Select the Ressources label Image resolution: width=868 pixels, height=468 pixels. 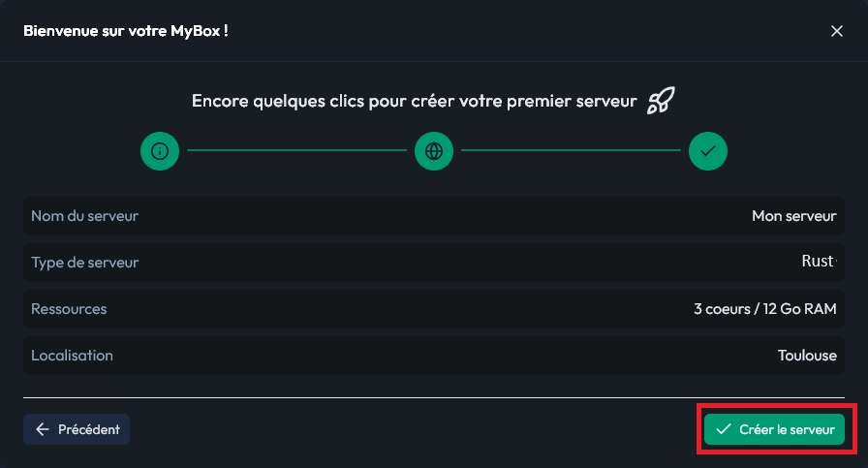(x=69, y=309)
